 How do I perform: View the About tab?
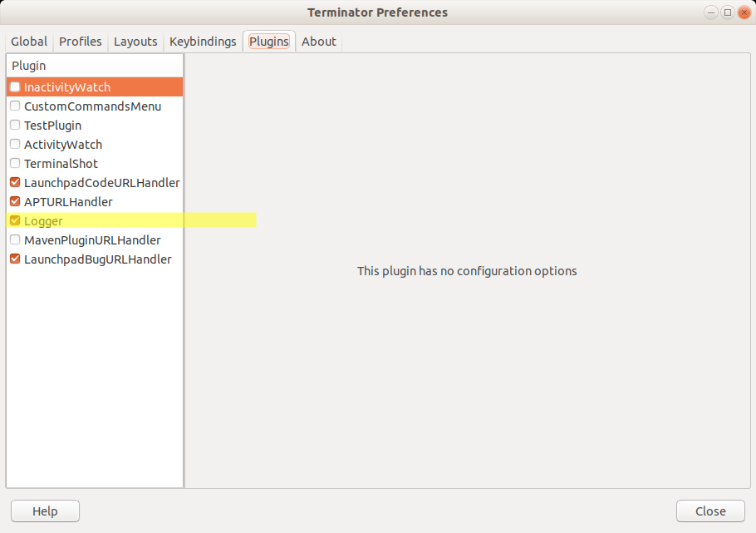318,41
